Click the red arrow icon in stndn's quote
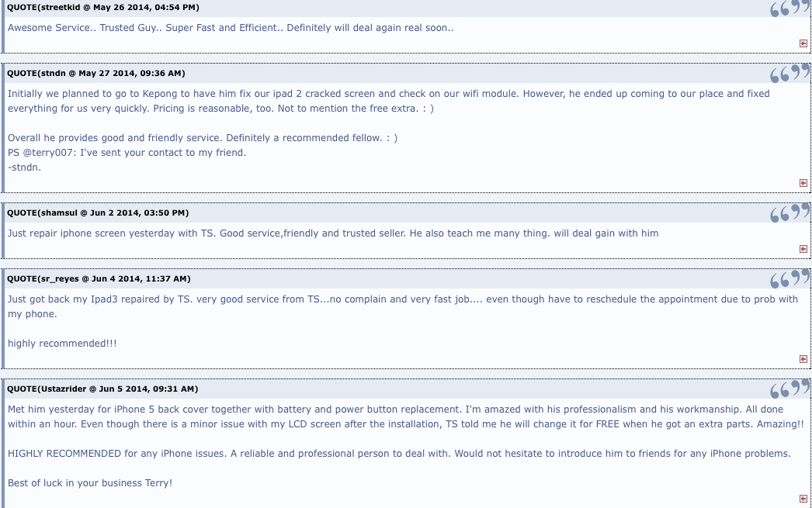Viewport: 812px width, 508px height. [803, 183]
